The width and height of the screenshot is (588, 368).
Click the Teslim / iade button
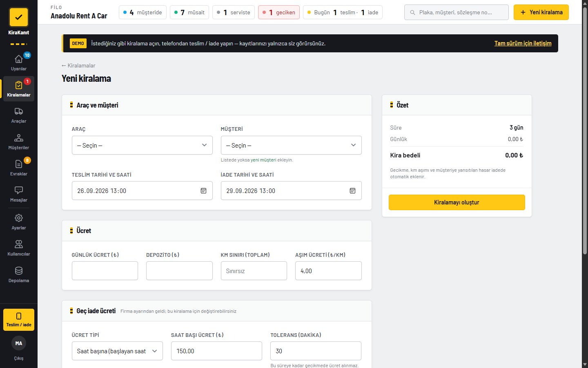tap(19, 320)
